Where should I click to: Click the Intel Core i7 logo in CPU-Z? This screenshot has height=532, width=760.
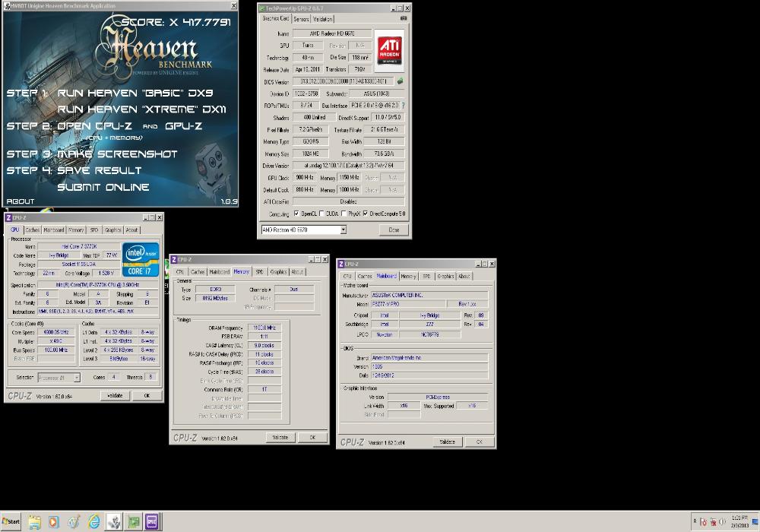[x=140, y=259]
